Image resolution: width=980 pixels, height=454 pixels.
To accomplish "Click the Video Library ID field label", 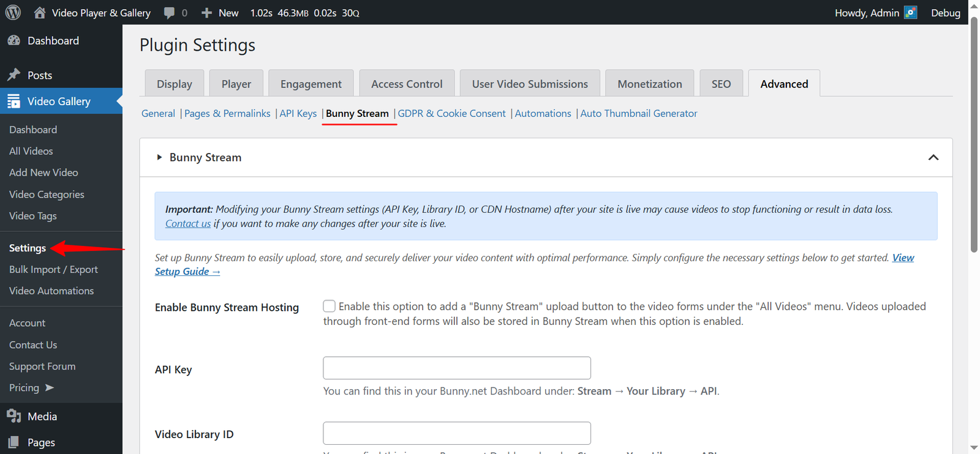I will [194, 434].
